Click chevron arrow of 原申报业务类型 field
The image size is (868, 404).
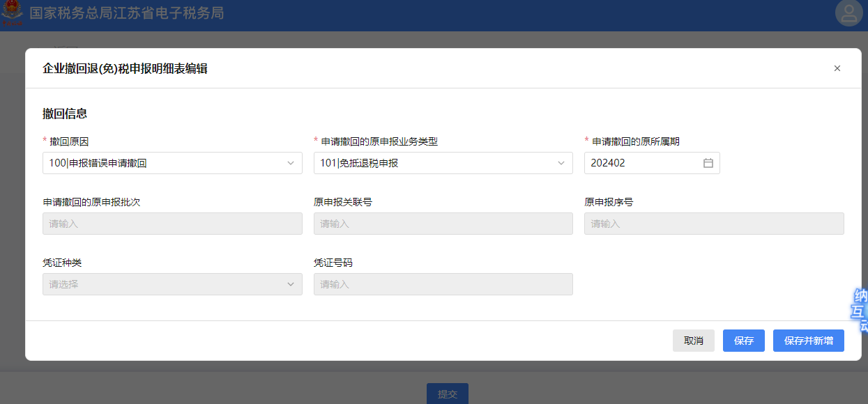pos(561,163)
